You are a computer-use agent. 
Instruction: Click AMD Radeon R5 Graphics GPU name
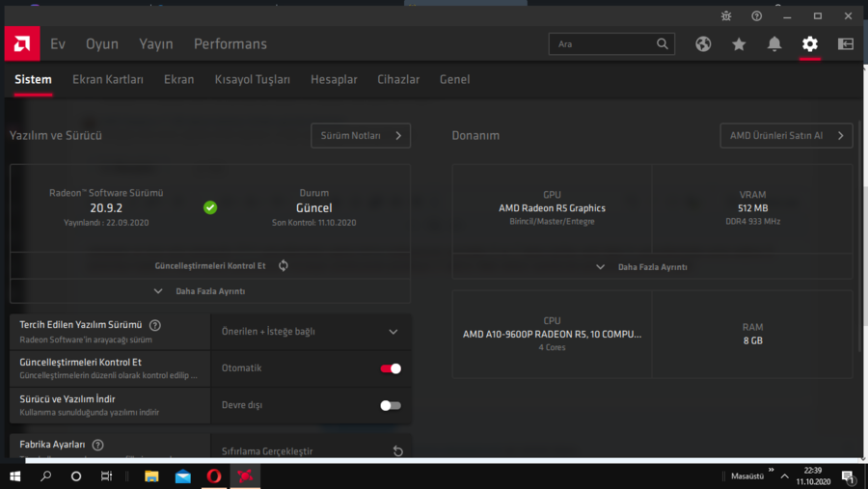(552, 208)
